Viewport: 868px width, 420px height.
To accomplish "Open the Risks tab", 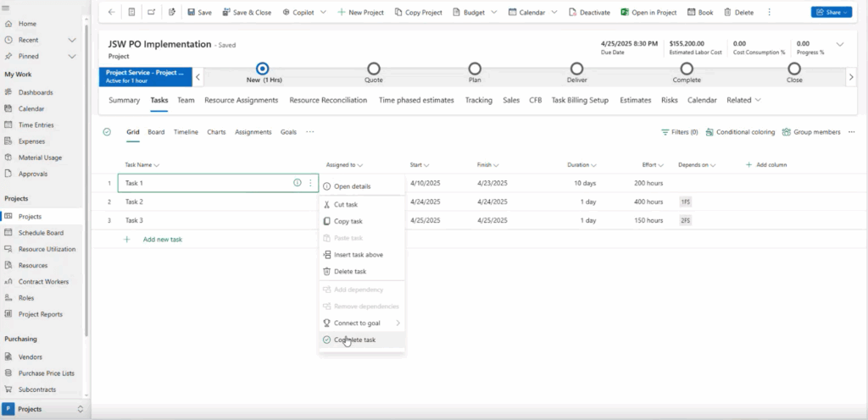I will tap(670, 100).
